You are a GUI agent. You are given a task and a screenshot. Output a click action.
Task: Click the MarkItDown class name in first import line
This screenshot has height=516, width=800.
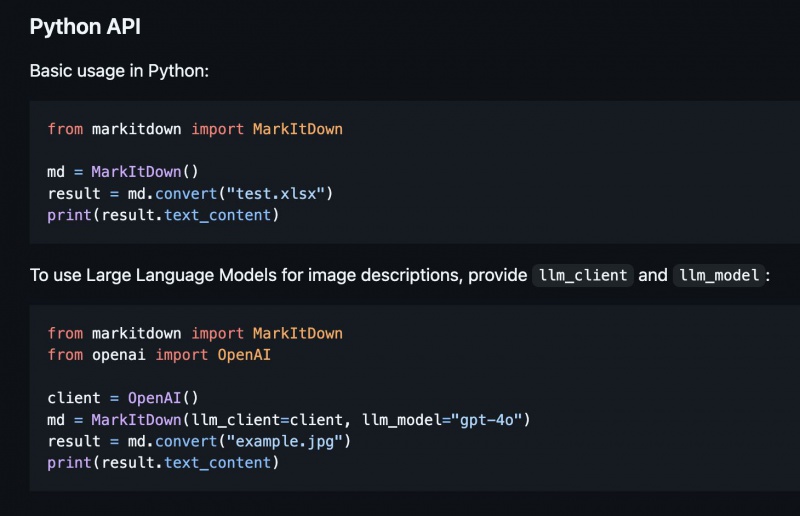point(297,129)
